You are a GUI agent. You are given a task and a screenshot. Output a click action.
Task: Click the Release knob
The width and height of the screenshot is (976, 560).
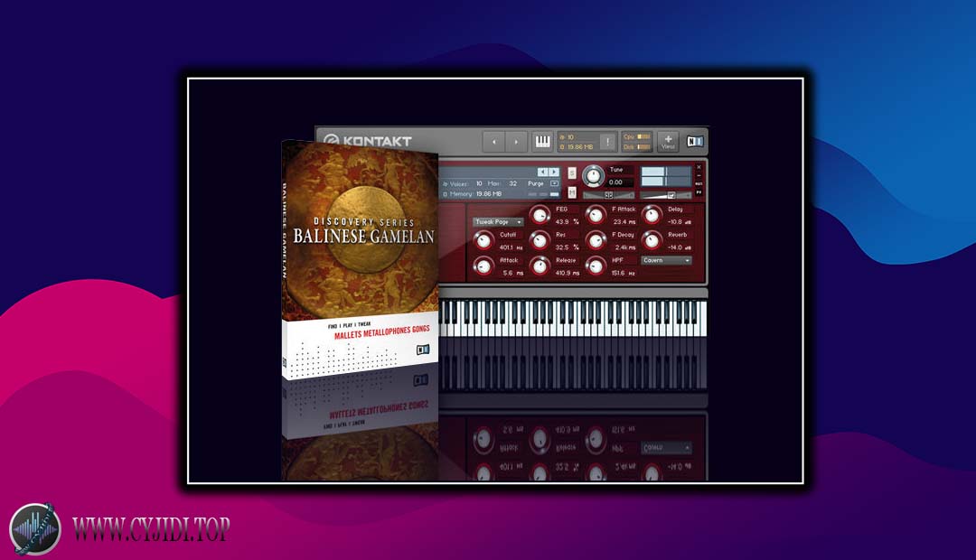[540, 266]
